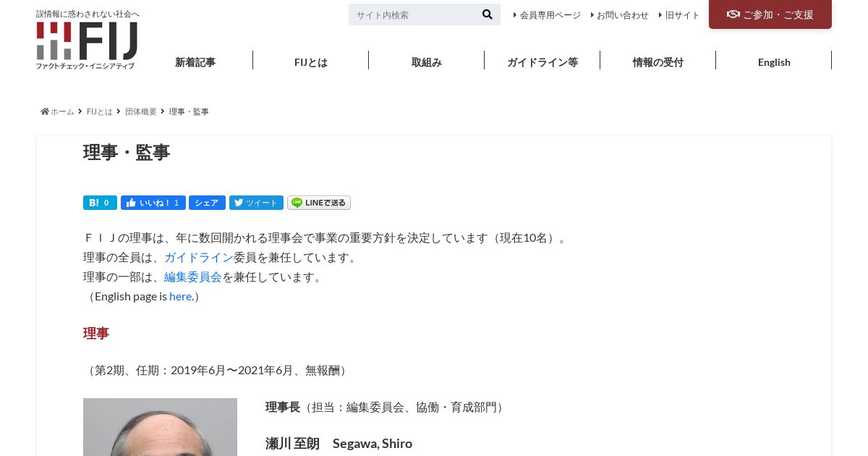Click the name 瀬川至朗 Segawa, Shiro
The height and width of the screenshot is (456, 868).
339,443
